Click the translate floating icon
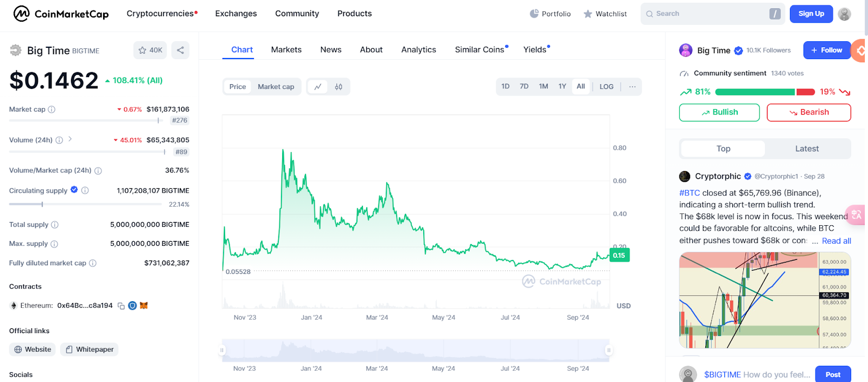Screen dimensions: 868x382 857,214
